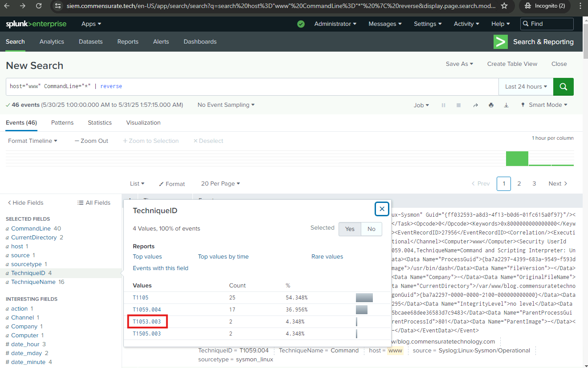Image resolution: width=588 pixels, height=368 pixels.
Task: Click the stop job icon
Action: point(458,105)
